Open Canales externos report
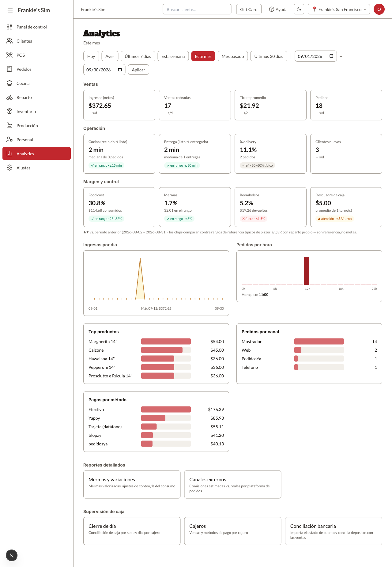This screenshot has height=567, width=392. (x=233, y=484)
